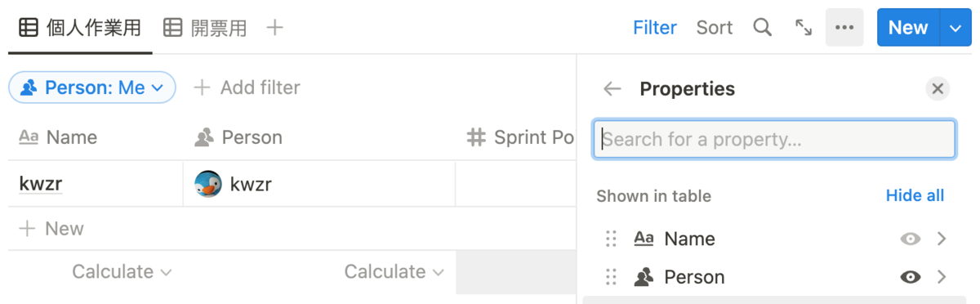Switch to the 開票用 view tab
This screenshot has height=304, width=980.
[x=205, y=28]
